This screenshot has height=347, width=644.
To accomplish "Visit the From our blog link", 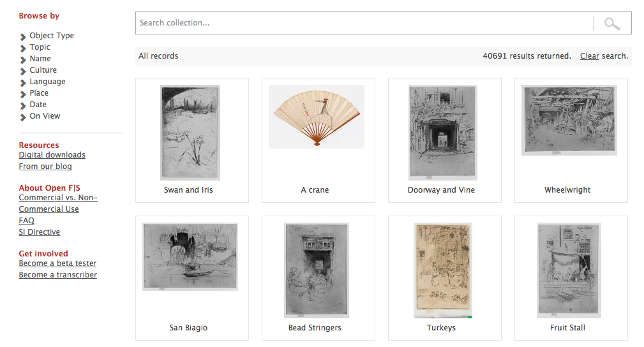I will pyautogui.click(x=45, y=166).
